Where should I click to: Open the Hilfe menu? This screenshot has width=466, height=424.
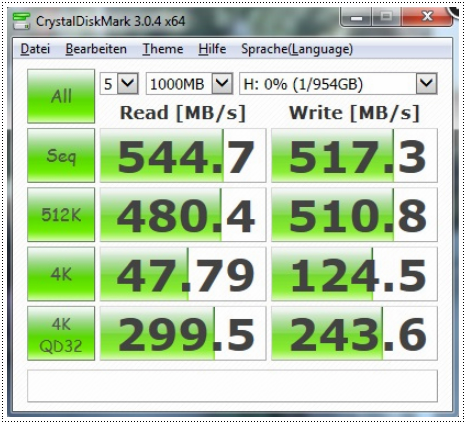[212, 49]
